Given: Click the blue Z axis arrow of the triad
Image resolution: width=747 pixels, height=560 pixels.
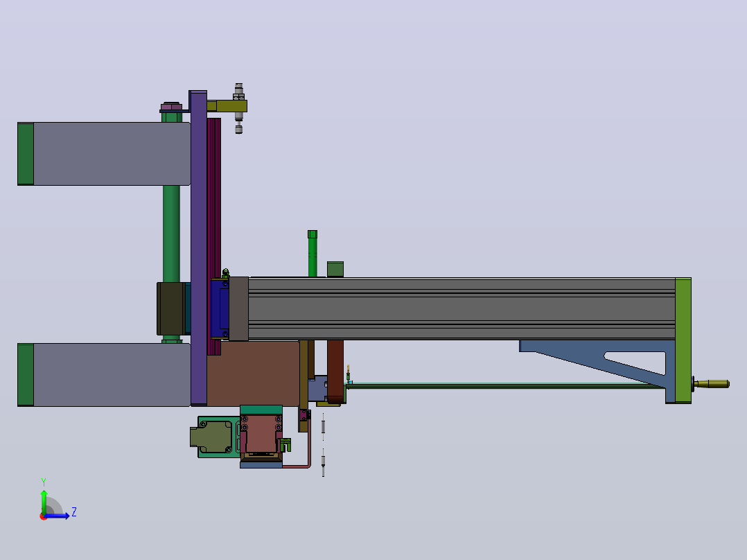Looking at the screenshot, I should 57,516.
